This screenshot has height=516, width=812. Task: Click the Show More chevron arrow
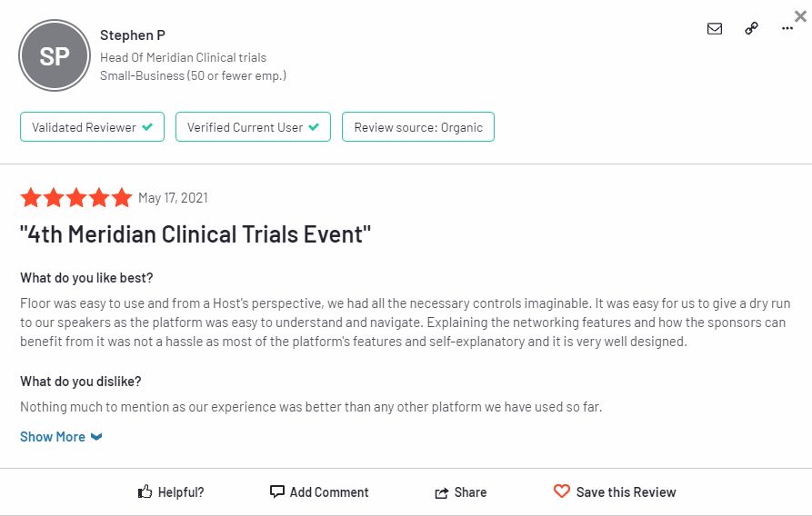[96, 437]
